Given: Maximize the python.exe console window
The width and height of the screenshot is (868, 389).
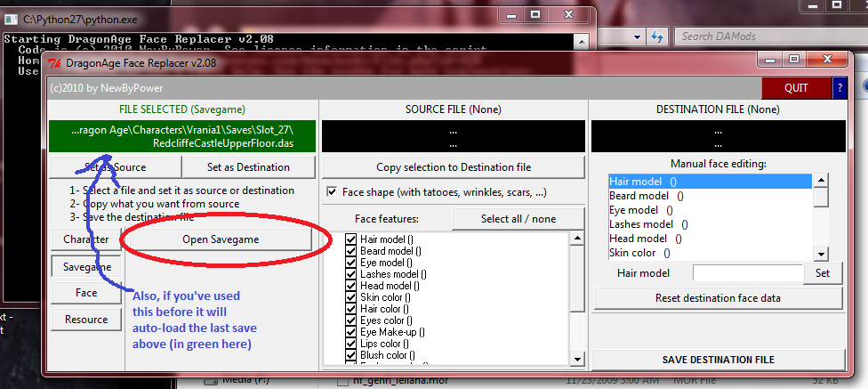Looking at the screenshot, I should coord(535,15).
